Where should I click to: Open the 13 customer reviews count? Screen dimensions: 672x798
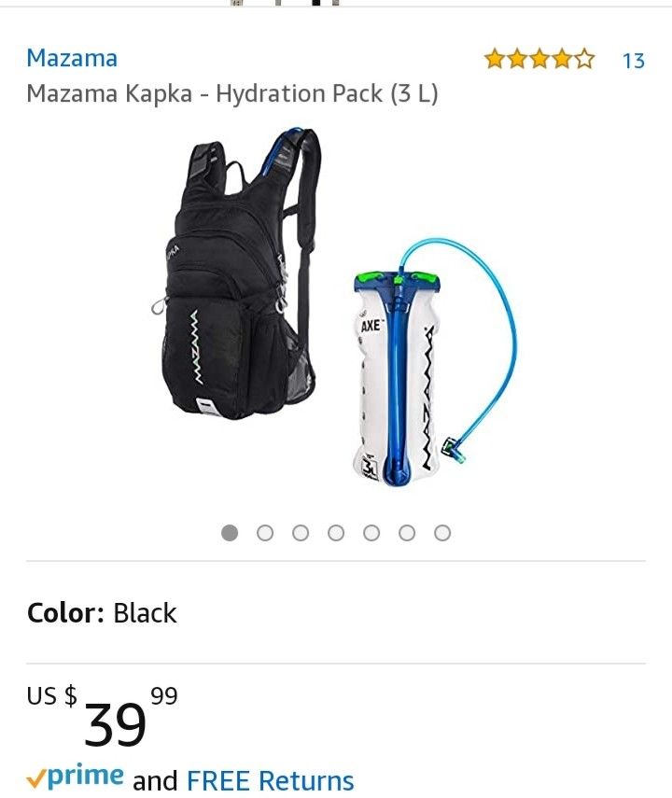click(x=634, y=61)
